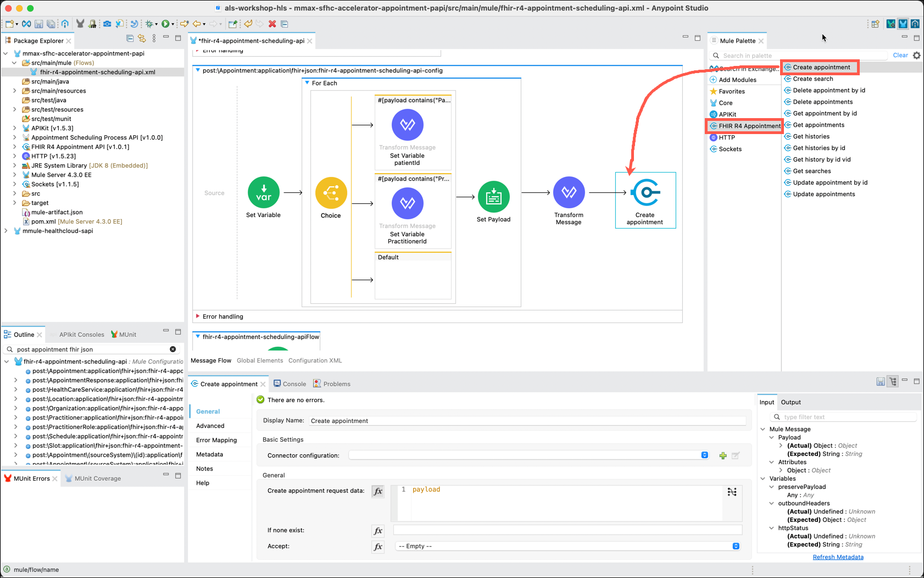Click the New wizard icon in the toolbar
The image size is (924, 578).
point(9,24)
